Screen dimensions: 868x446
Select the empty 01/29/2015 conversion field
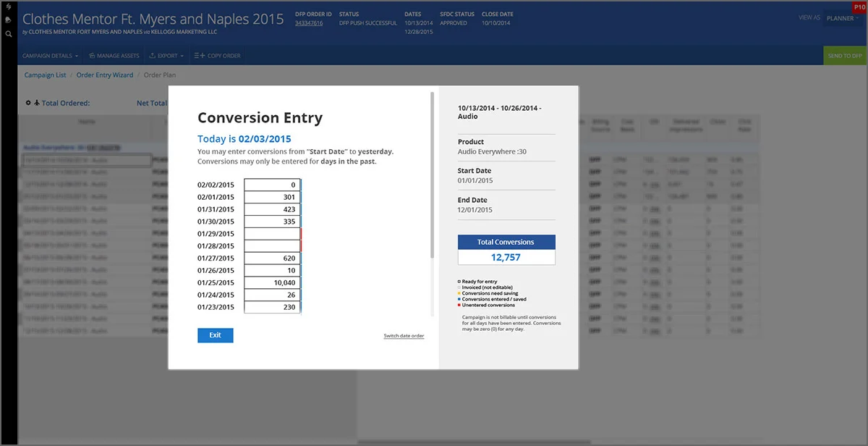pyautogui.click(x=272, y=234)
